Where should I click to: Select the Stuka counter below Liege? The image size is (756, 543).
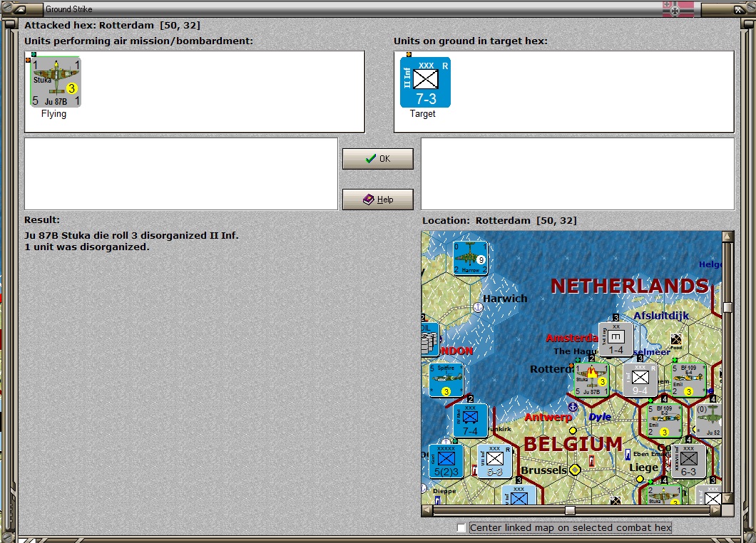664,495
